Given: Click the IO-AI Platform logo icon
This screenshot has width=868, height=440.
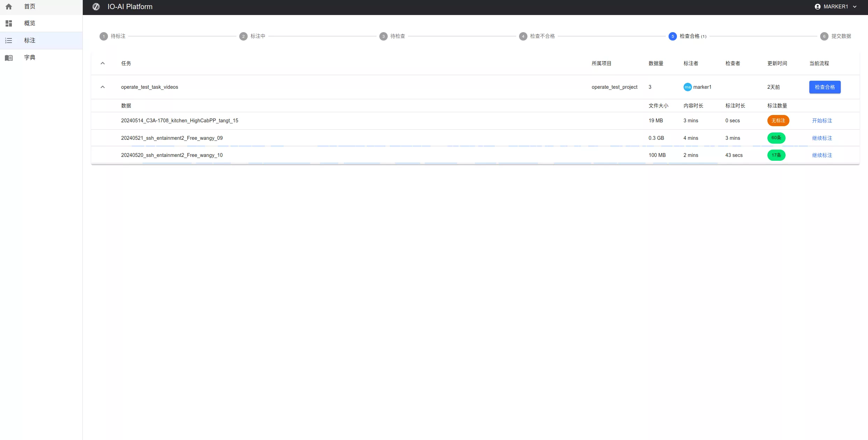Looking at the screenshot, I should coord(96,7).
